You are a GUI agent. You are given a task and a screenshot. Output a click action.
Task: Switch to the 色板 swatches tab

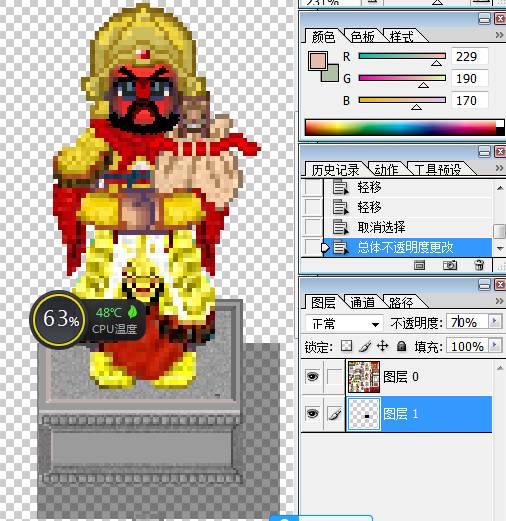[362, 36]
